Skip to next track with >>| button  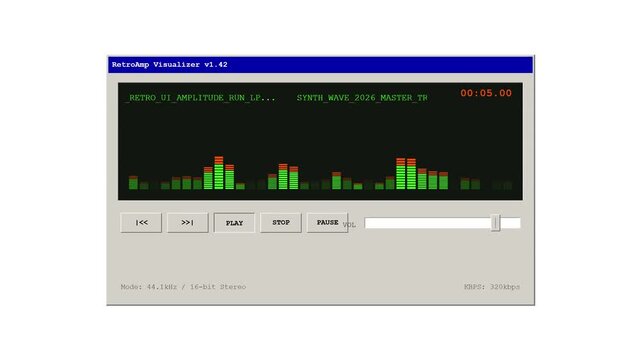(188, 223)
